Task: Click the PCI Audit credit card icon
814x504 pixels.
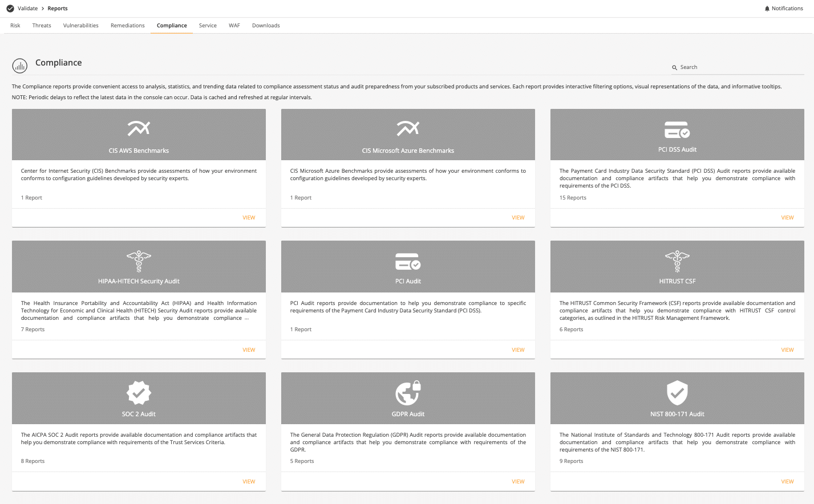Action: [x=408, y=262]
